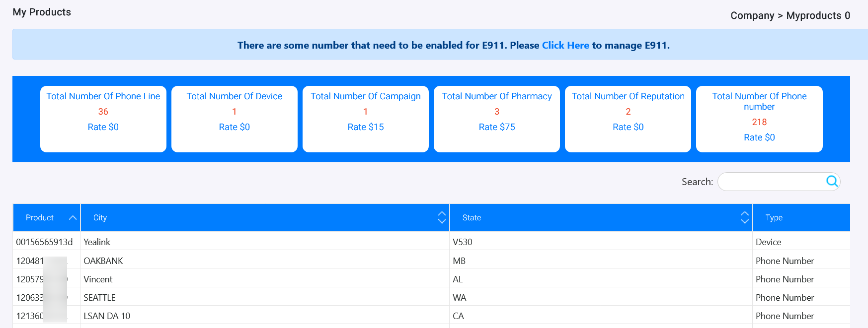This screenshot has height=328, width=868.
Task: Toggle sort arrows on City column
Action: click(442, 217)
